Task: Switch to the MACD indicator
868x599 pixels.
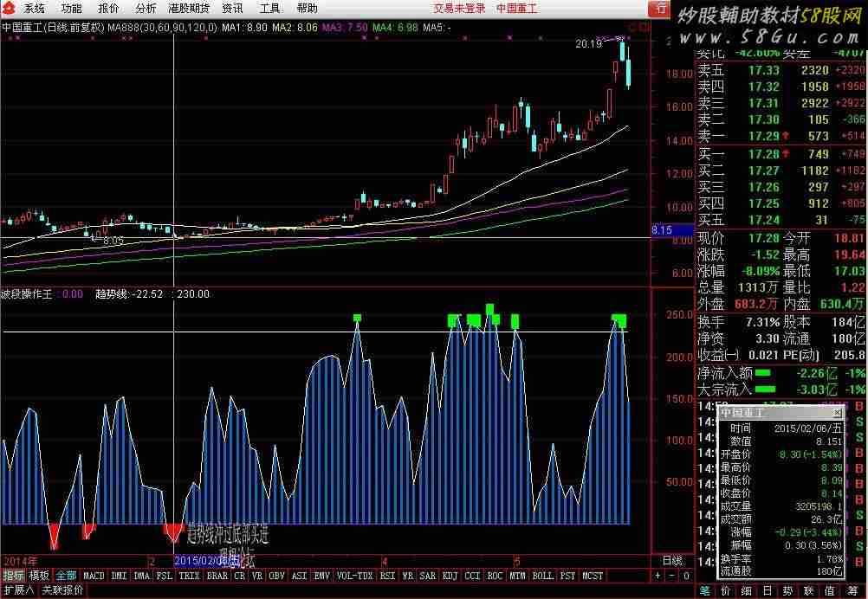Action: 94,576
